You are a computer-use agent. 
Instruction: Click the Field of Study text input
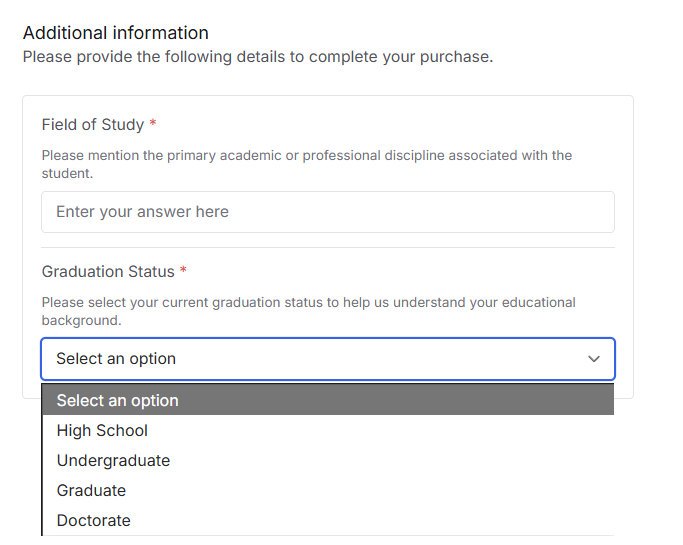pos(327,212)
